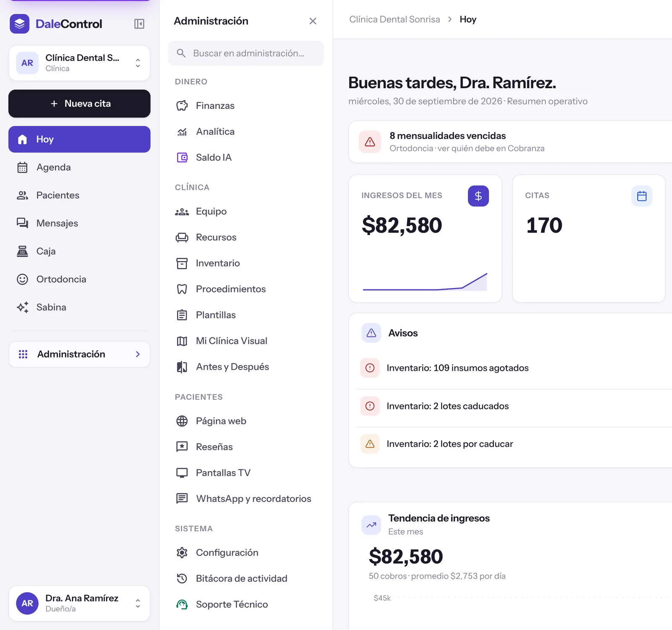
Task: Click the DaleControl logo icon
Action: click(x=20, y=24)
